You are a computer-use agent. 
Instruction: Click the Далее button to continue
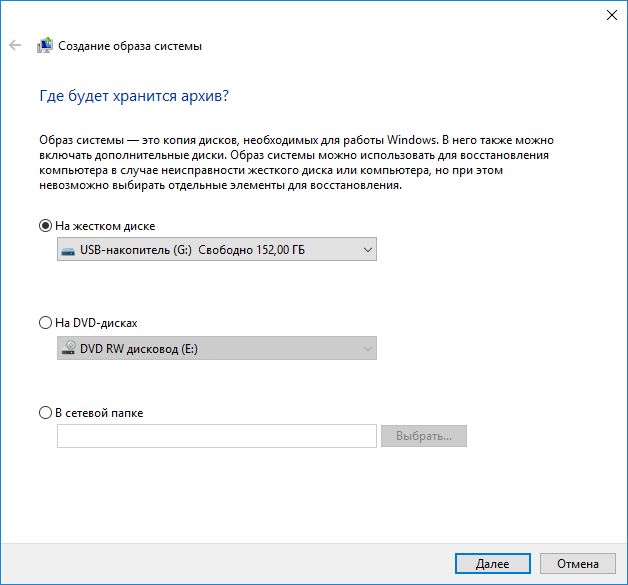click(492, 564)
